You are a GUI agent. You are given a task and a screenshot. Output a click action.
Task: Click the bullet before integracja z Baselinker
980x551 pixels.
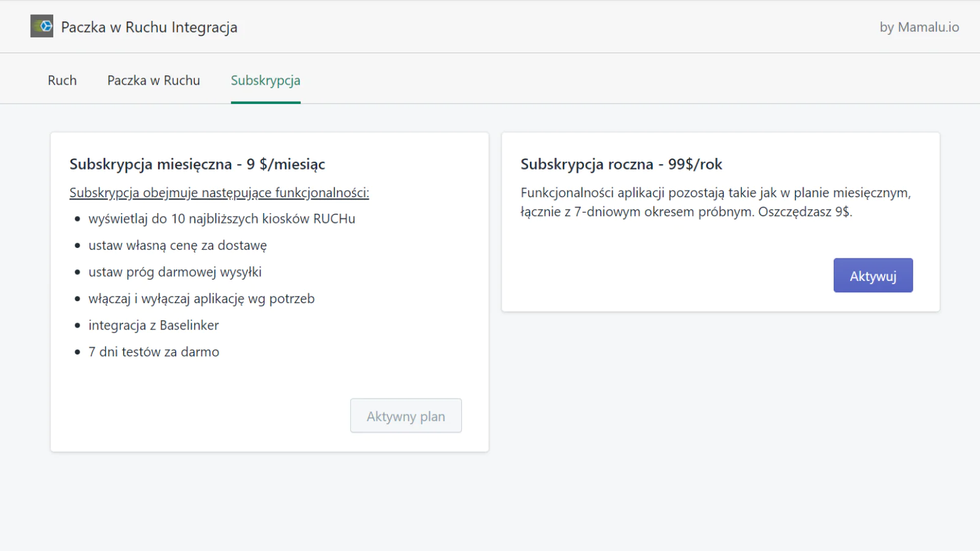[x=77, y=326]
